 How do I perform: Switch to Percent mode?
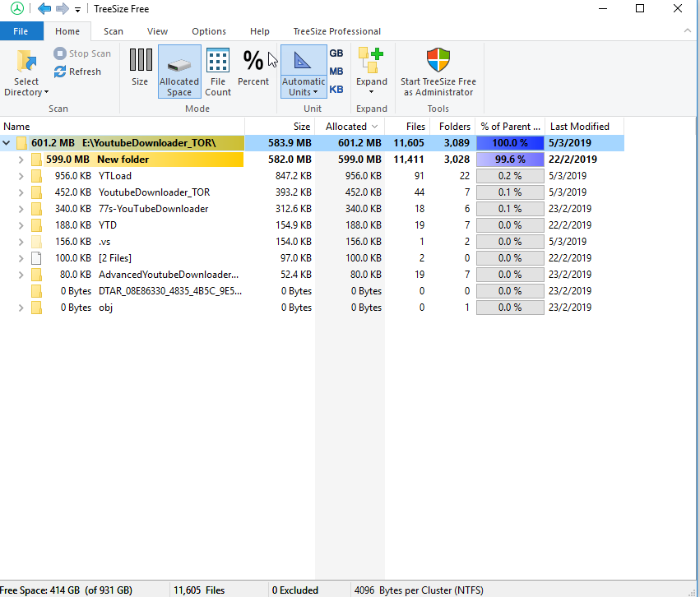click(x=253, y=67)
